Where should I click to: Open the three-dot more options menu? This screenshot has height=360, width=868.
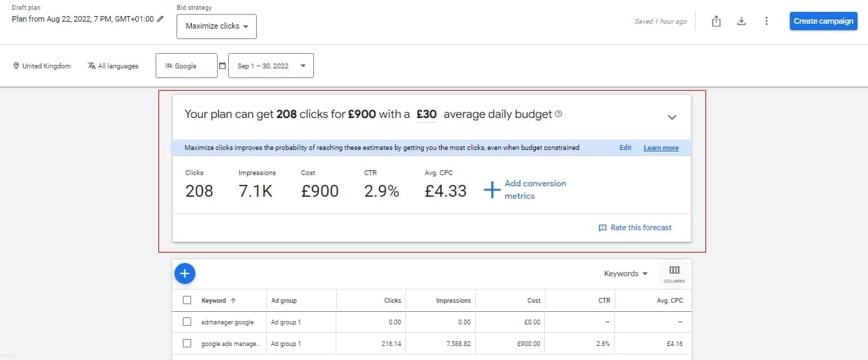point(766,21)
